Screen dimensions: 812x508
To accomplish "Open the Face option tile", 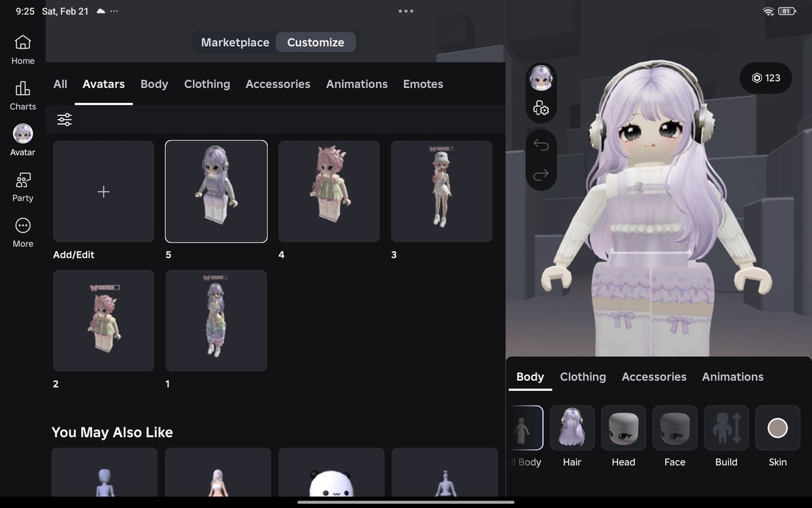I will point(675,428).
